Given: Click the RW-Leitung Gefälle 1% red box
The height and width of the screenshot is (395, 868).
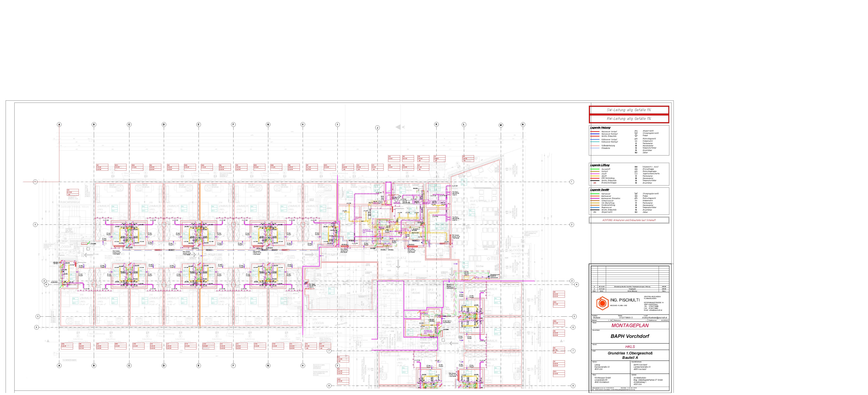Looking at the screenshot, I should [x=629, y=119].
